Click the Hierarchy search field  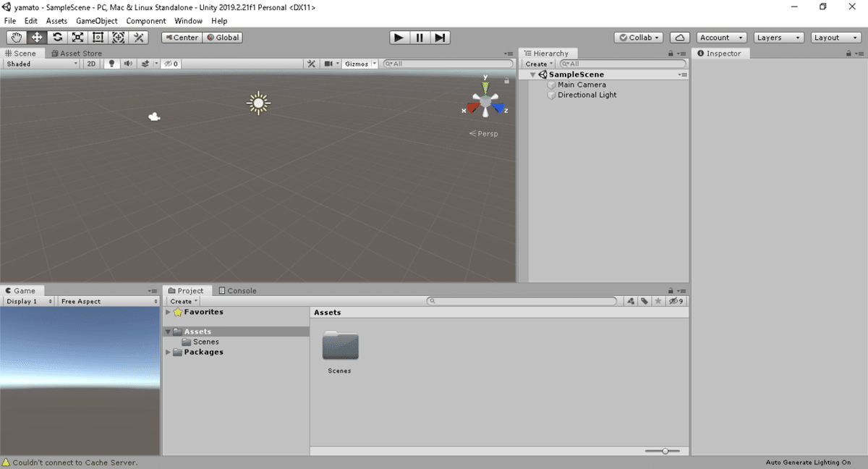click(623, 64)
